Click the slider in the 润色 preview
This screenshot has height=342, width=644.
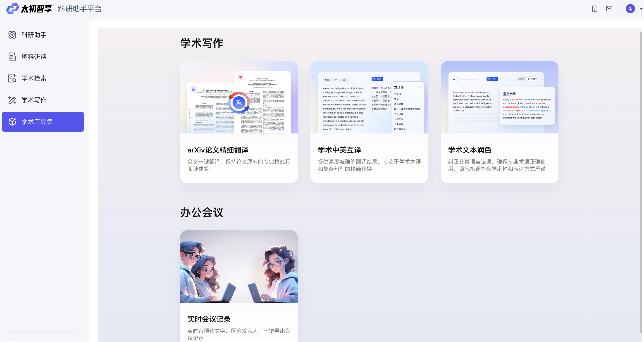[456, 79]
